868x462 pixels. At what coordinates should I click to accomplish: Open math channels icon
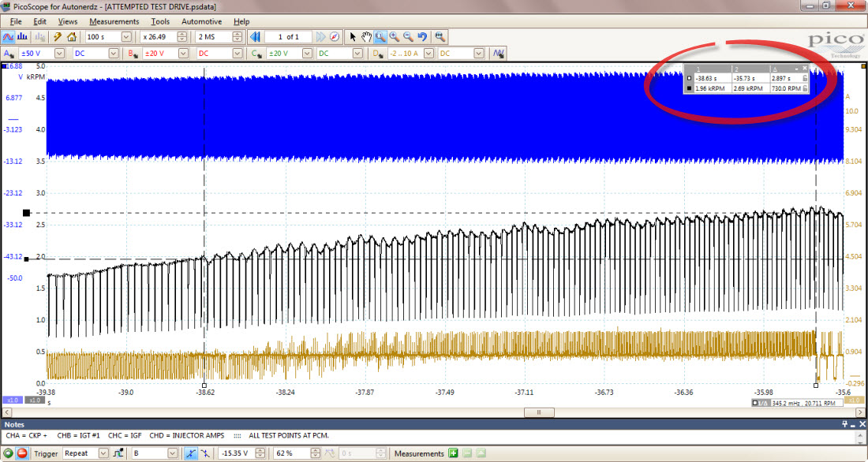coord(499,54)
